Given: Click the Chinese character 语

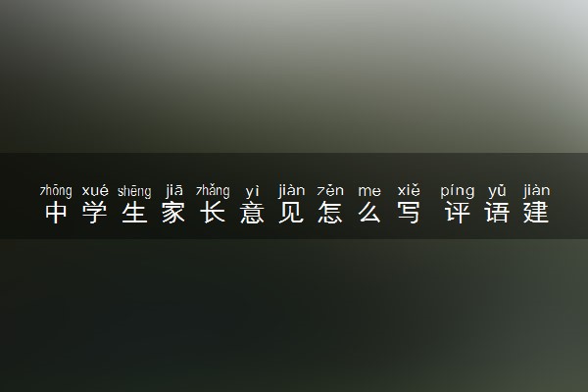Looking at the screenshot, I should pyautogui.click(x=497, y=213).
